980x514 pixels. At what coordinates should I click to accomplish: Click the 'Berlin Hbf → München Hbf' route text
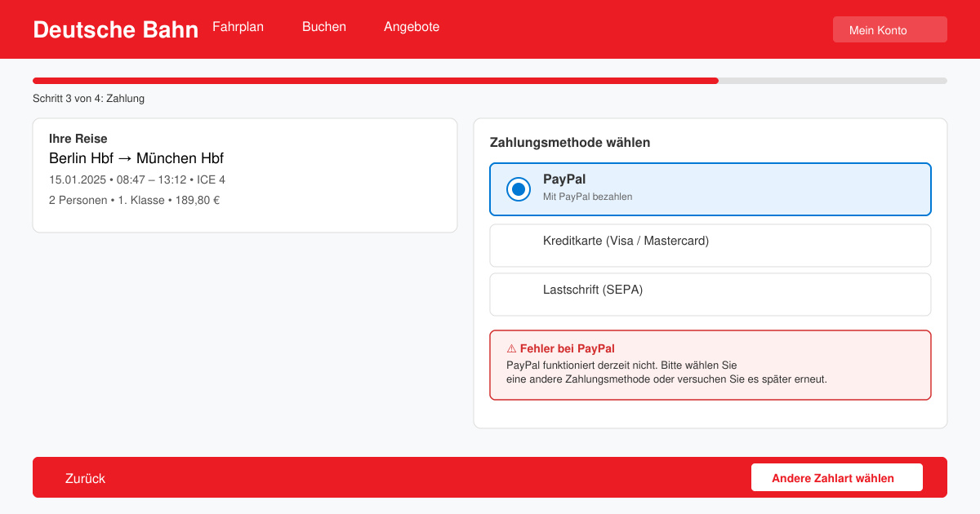(x=136, y=158)
